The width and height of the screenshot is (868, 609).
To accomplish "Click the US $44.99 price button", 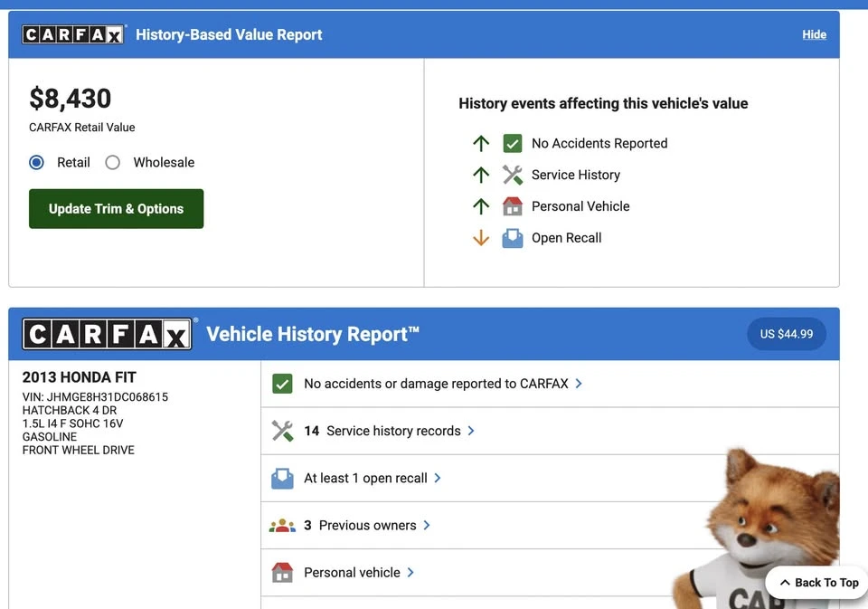I will pos(787,334).
